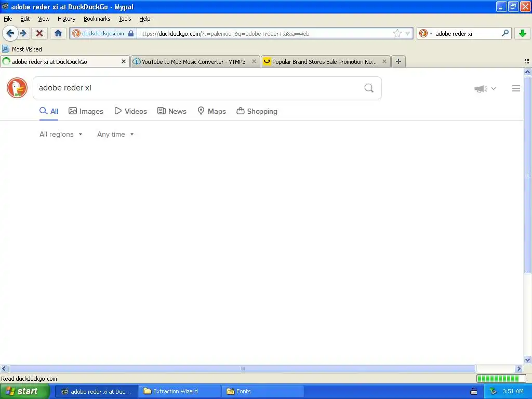Close the Popular Brand Stores tab
The image size is (532, 399).
tap(384, 61)
